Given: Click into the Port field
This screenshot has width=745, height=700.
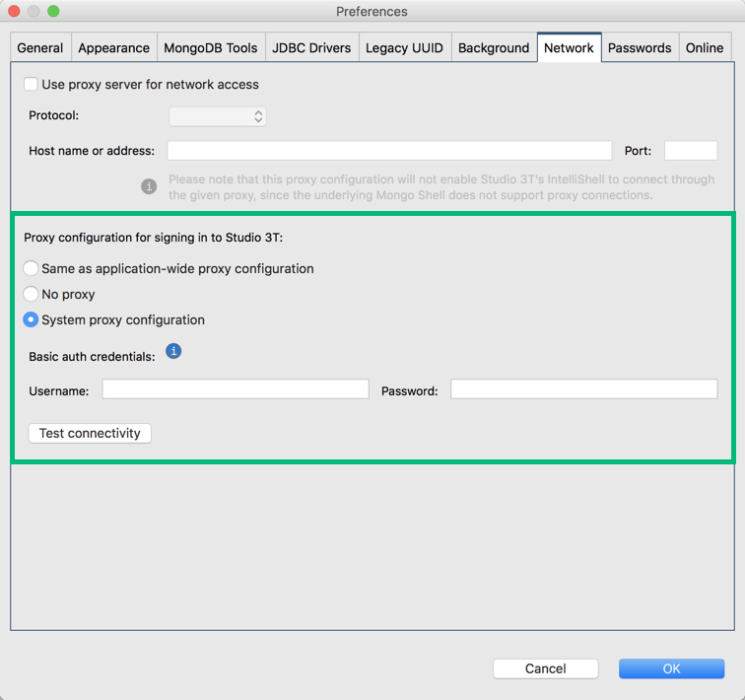Looking at the screenshot, I should click(x=691, y=151).
